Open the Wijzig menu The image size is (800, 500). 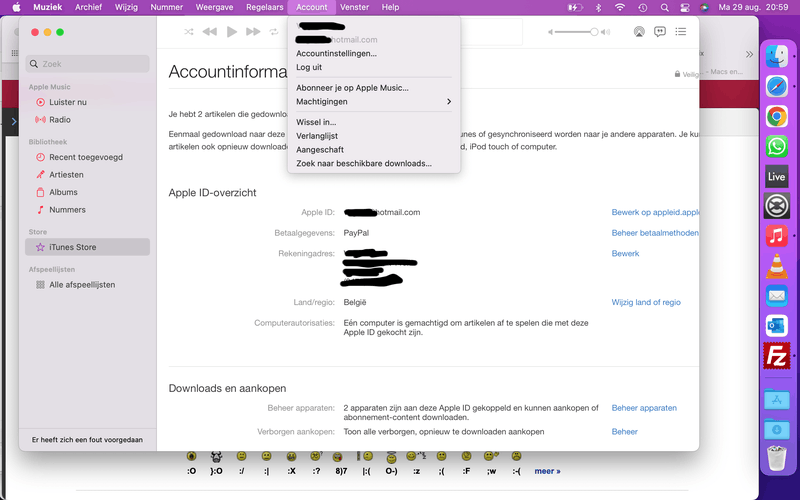126,7
